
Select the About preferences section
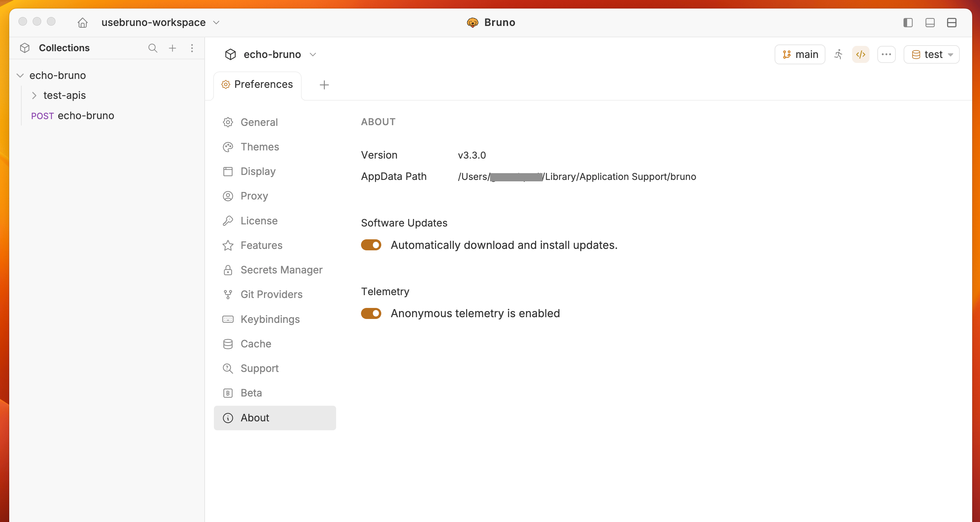[275, 418]
